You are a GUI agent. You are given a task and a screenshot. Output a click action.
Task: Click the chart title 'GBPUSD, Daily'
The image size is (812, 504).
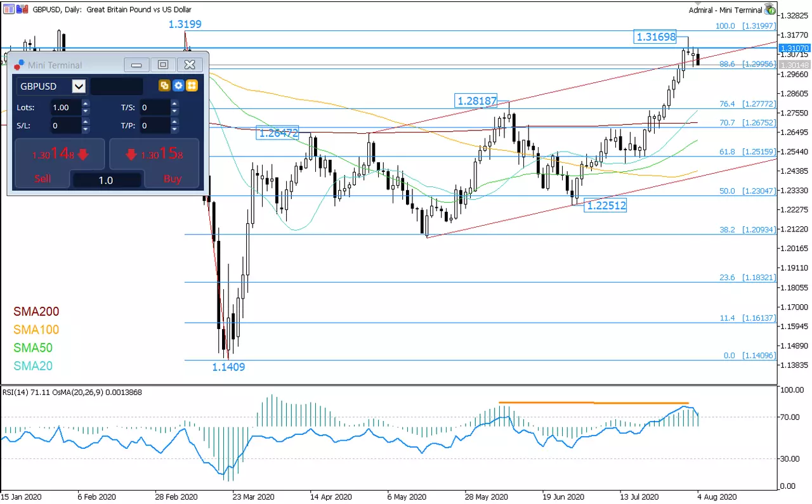56,10
